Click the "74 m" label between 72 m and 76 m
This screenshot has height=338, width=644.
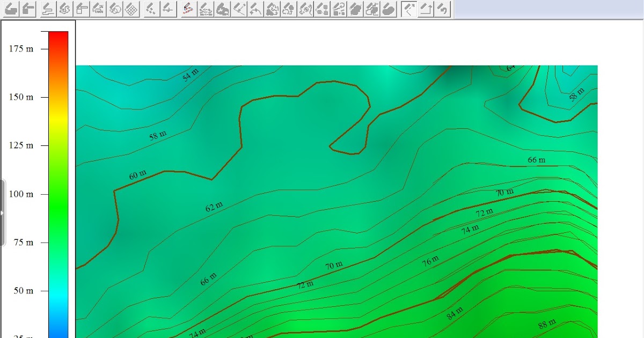[471, 230]
